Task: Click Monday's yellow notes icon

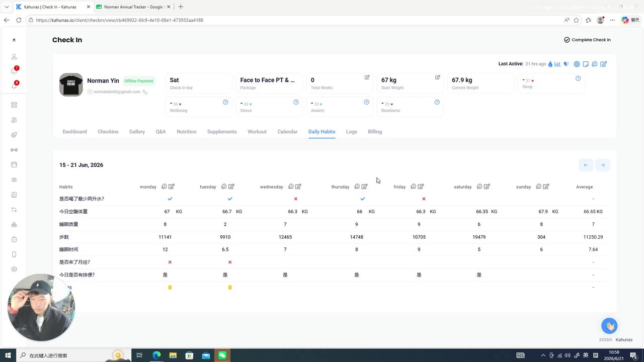Action: [x=170, y=288]
